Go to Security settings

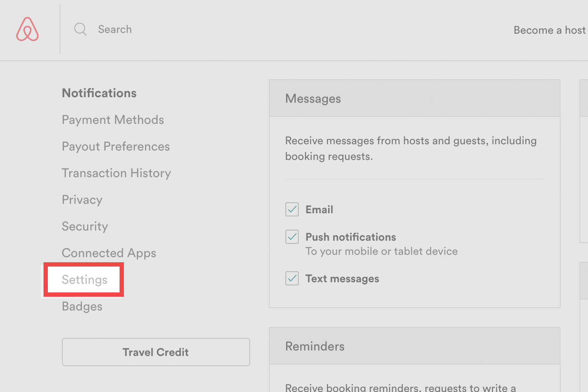85,226
